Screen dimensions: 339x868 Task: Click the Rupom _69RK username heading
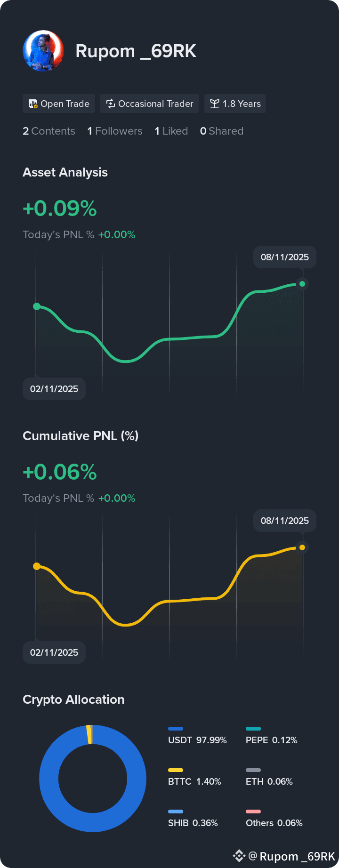pos(136,51)
